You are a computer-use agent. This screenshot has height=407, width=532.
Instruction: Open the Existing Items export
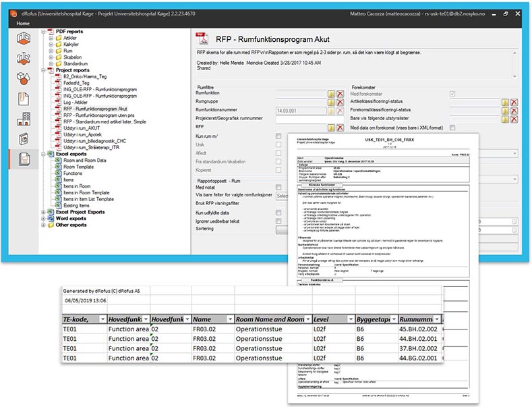click(76, 206)
